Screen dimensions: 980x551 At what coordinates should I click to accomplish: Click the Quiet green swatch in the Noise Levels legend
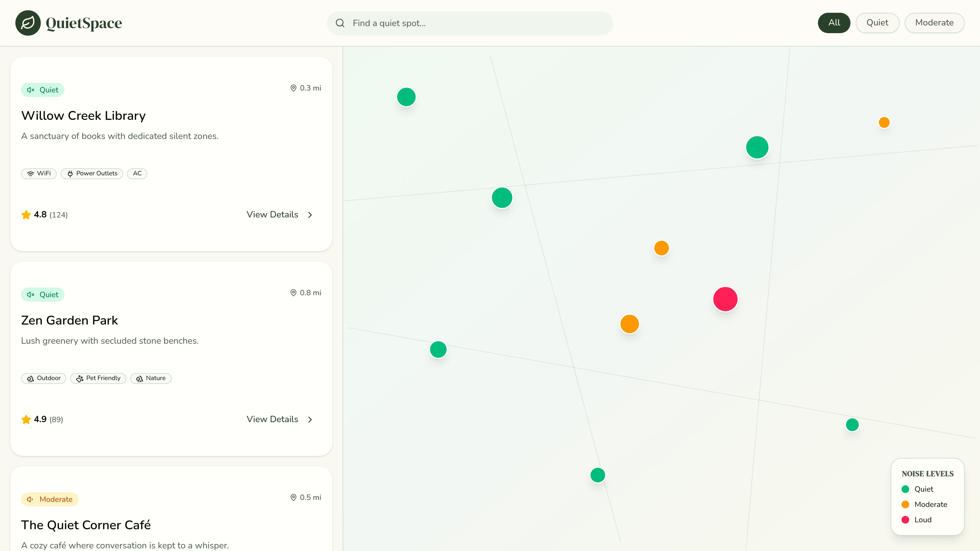(x=905, y=489)
